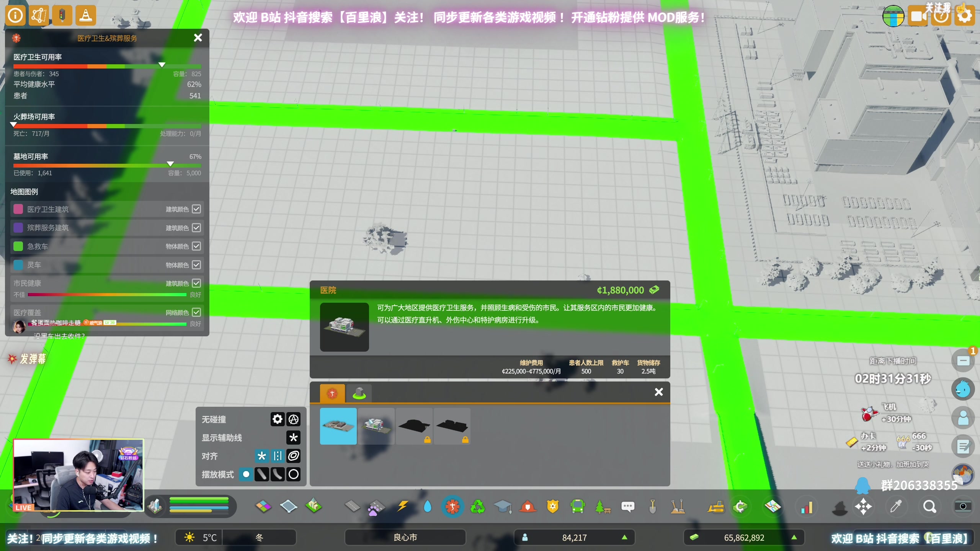Viewport: 980px width, 551px height.
Task: Open the Police shield menu
Action: click(x=552, y=507)
